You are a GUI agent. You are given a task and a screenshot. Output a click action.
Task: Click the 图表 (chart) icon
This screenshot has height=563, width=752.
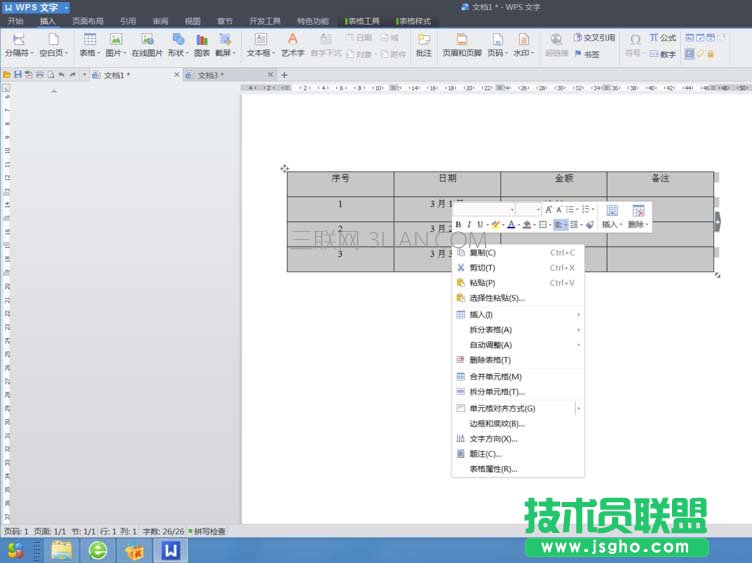pos(202,40)
